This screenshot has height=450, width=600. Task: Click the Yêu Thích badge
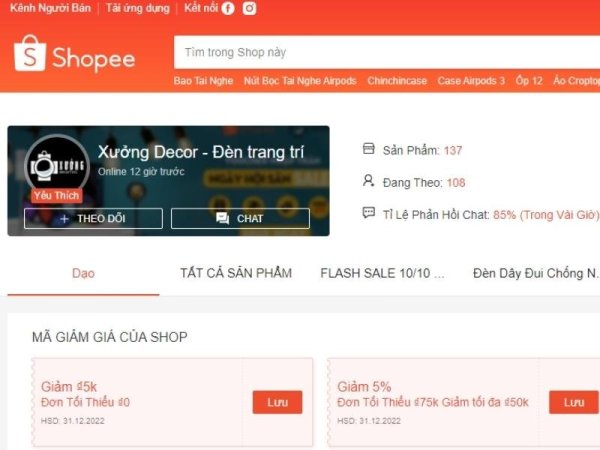click(56, 196)
